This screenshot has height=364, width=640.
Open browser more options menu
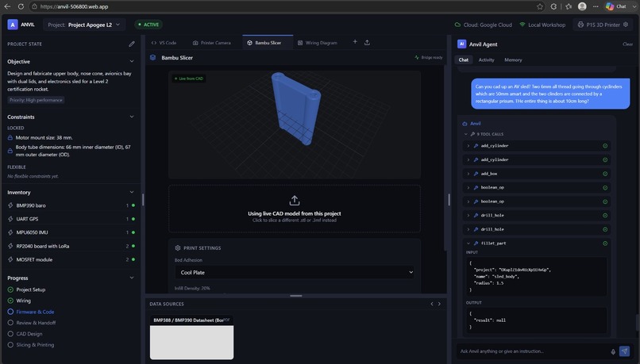[x=596, y=6]
